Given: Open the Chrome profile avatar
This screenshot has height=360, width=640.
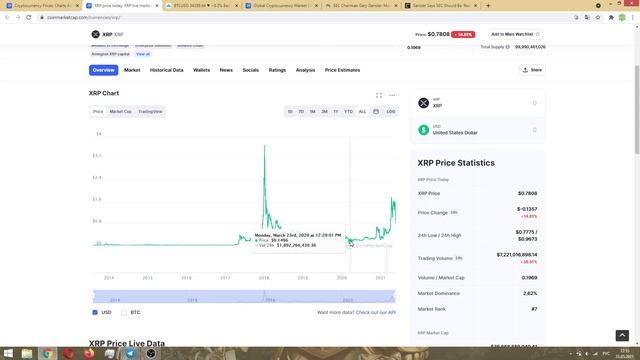Looking at the screenshot, I should click(x=622, y=18).
